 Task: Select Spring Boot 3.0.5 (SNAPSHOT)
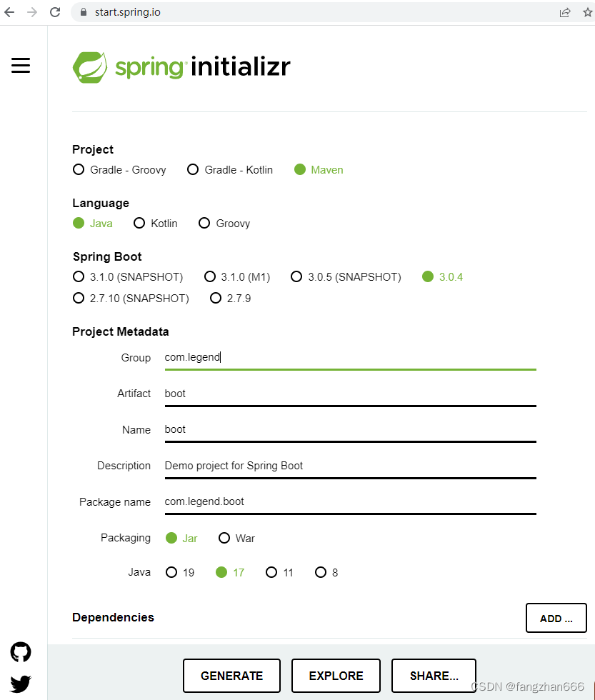(346, 277)
